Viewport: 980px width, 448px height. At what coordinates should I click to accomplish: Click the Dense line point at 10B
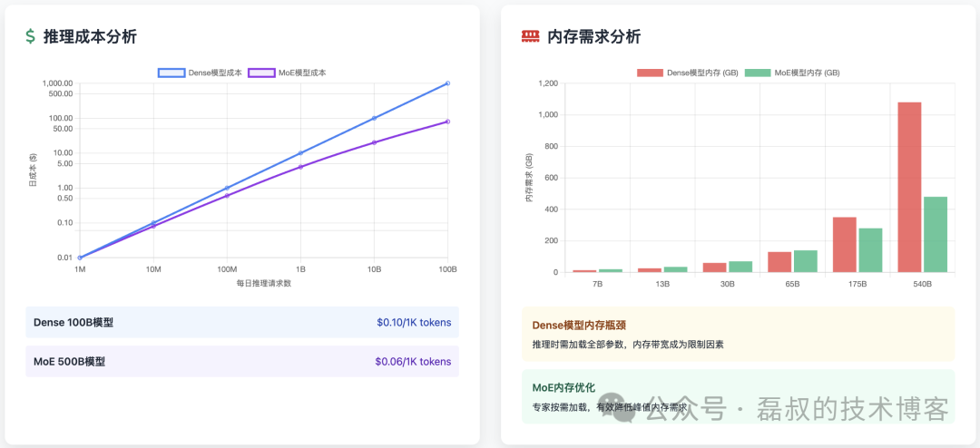[374, 118]
